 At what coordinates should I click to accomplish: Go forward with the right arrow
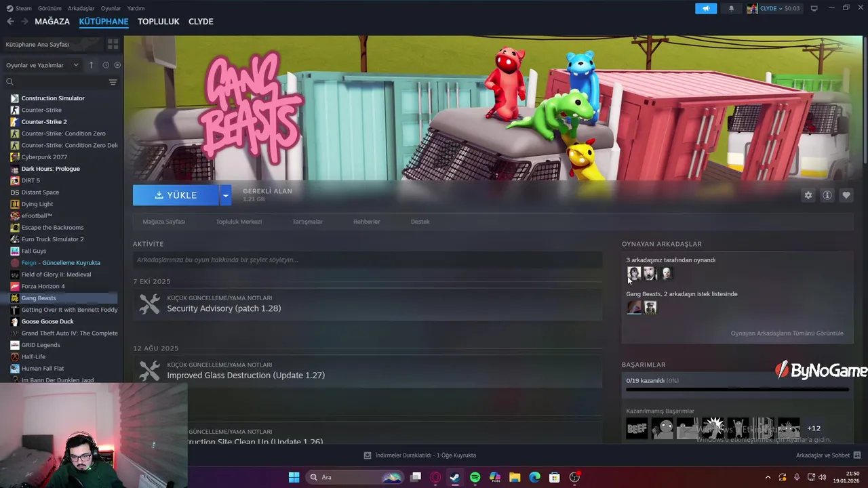pos(24,22)
